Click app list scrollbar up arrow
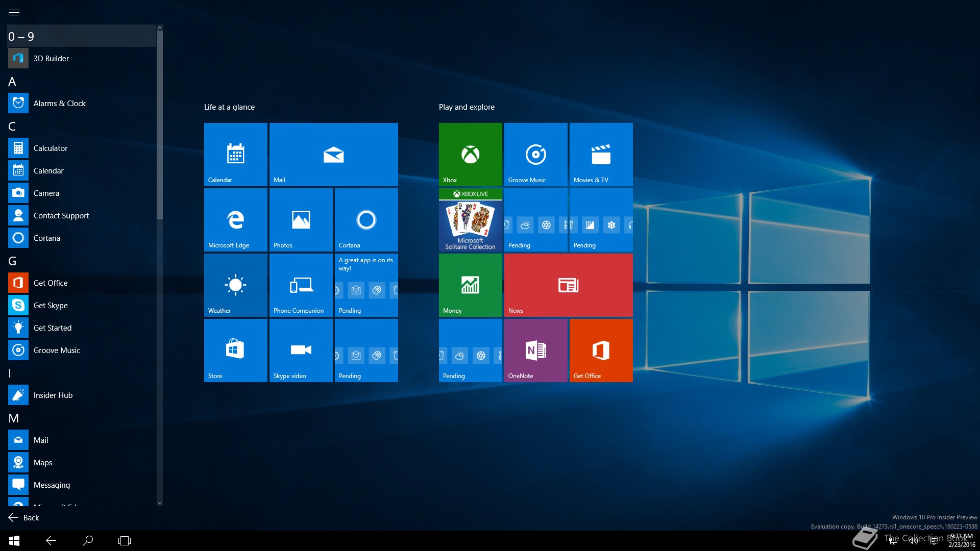The image size is (980, 551). (x=160, y=28)
